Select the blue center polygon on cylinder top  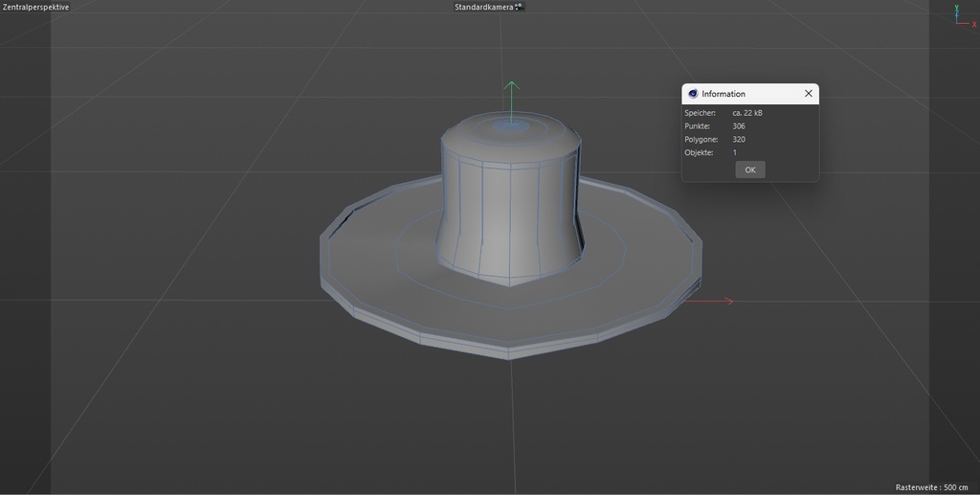pos(512,126)
